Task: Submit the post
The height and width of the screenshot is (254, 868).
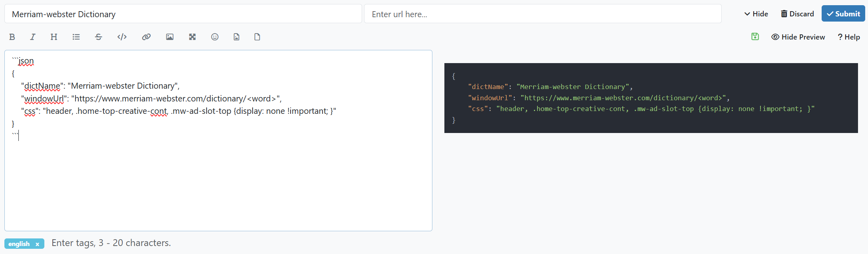Action: pyautogui.click(x=843, y=14)
